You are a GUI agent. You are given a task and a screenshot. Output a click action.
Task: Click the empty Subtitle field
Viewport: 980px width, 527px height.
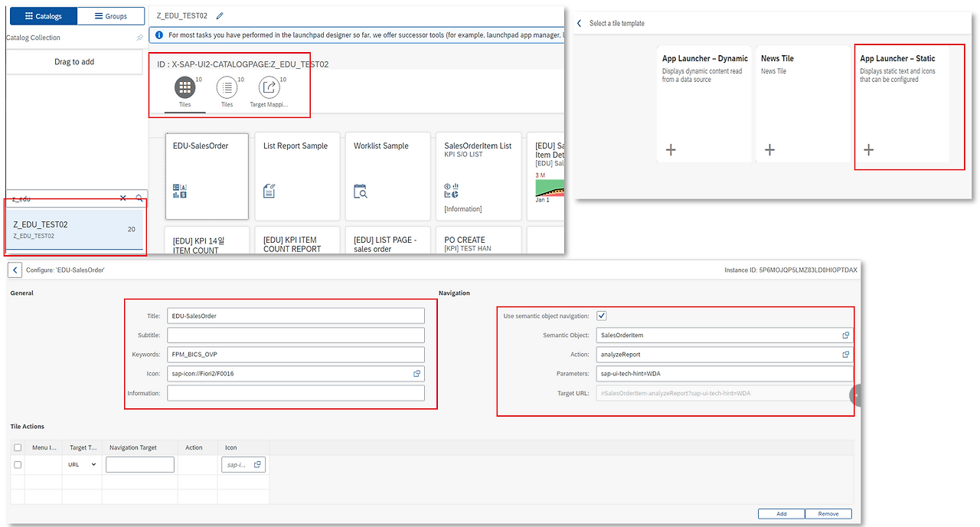pos(296,335)
